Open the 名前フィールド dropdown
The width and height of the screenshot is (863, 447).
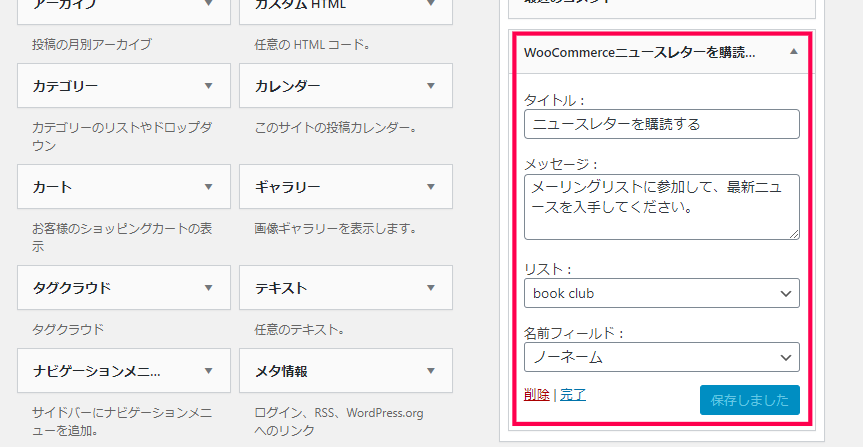661,357
